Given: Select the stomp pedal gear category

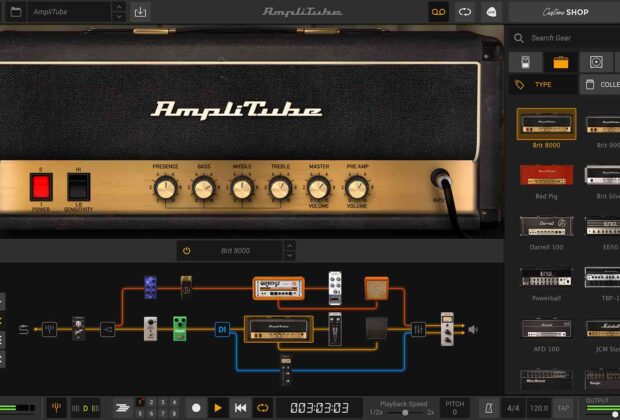Looking at the screenshot, I should (x=525, y=62).
